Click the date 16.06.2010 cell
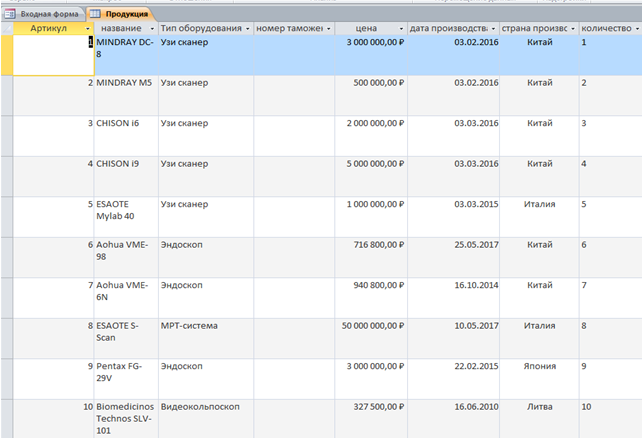 pos(454,419)
